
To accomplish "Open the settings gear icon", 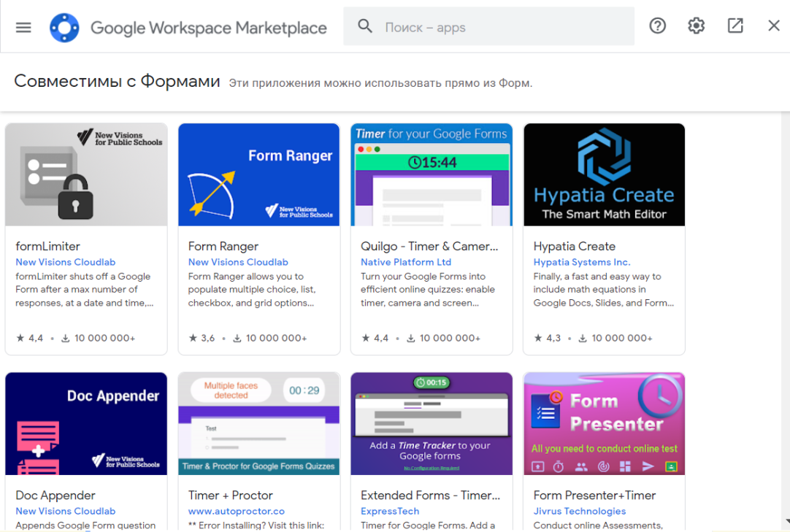I will click(x=697, y=26).
